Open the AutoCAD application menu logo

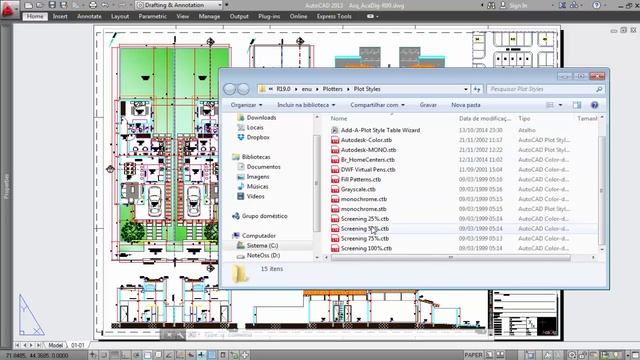coord(9,10)
